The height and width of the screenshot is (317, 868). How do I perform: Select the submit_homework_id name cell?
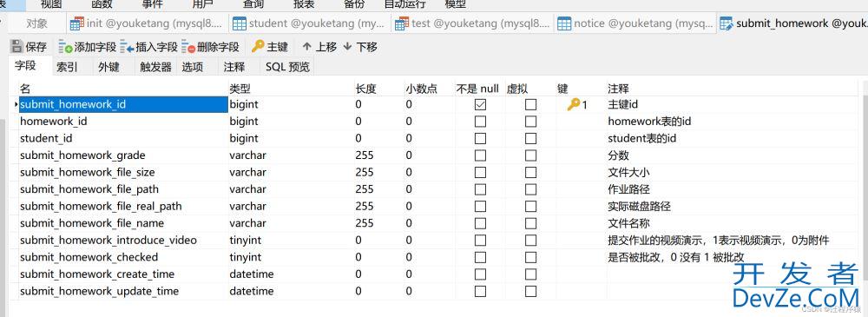(x=123, y=104)
